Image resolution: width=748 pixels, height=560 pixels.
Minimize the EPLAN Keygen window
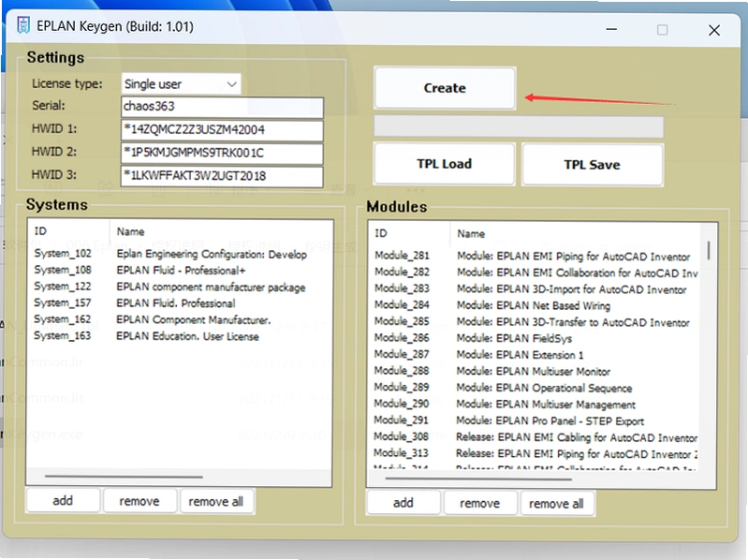point(611,30)
